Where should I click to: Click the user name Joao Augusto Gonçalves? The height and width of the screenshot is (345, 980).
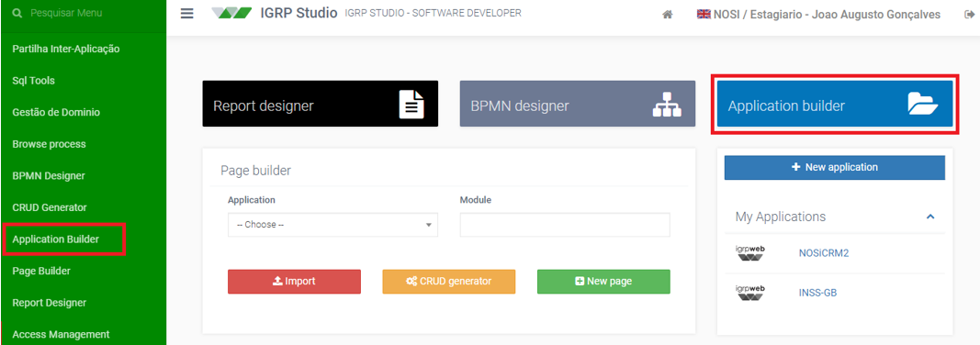coord(875,15)
